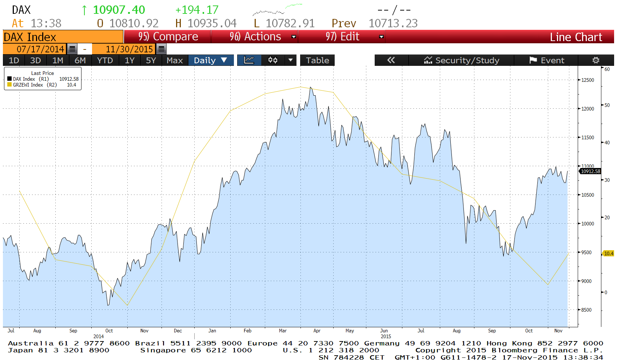Click the +194.17 change value

point(197,10)
